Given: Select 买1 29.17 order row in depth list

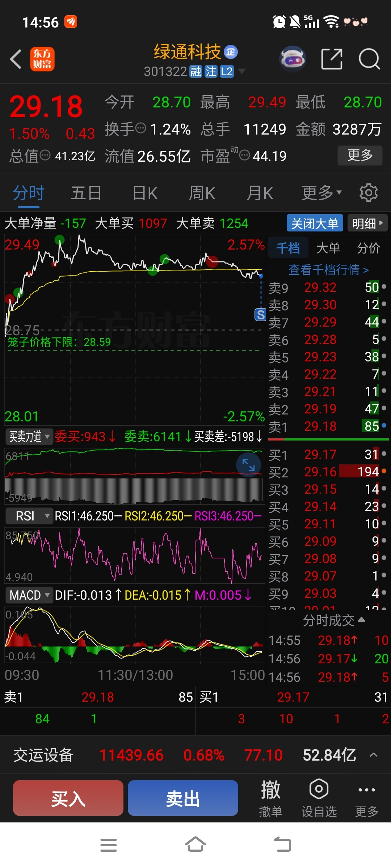Looking at the screenshot, I should pos(328,455).
